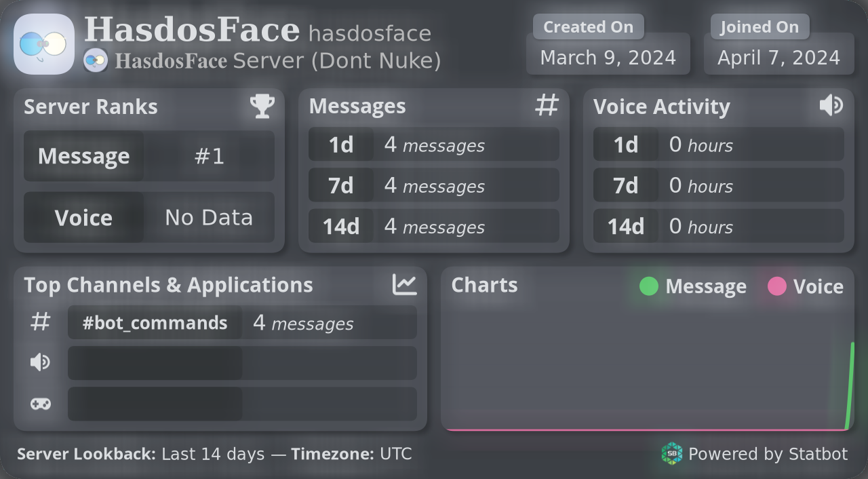This screenshot has width=868, height=479.
Task: Click the speaker icon in Voice Activity
Action: point(831,105)
